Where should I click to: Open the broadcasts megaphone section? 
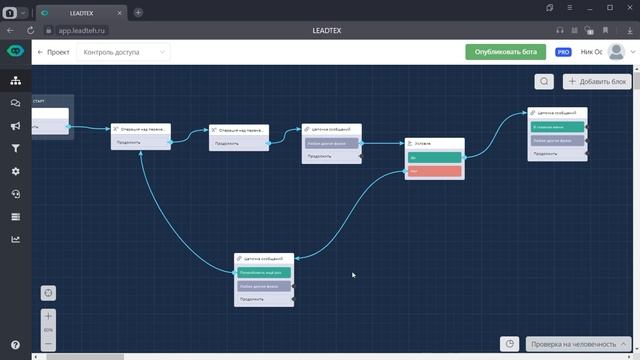point(16,126)
